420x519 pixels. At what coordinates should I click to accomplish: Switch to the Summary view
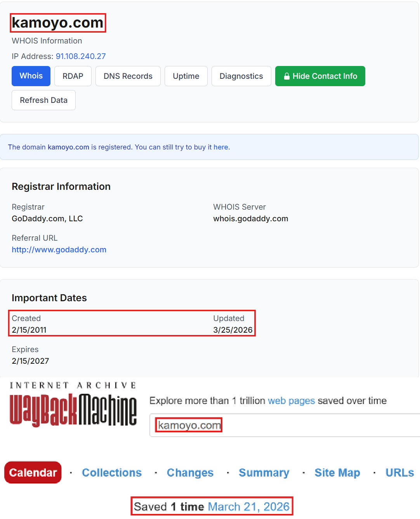tap(264, 472)
